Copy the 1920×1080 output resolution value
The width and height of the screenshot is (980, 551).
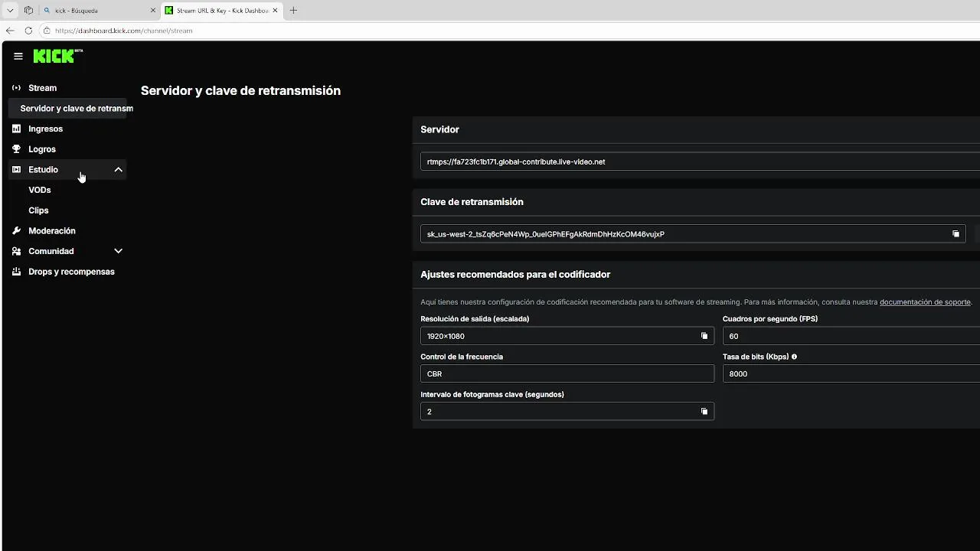click(x=704, y=336)
